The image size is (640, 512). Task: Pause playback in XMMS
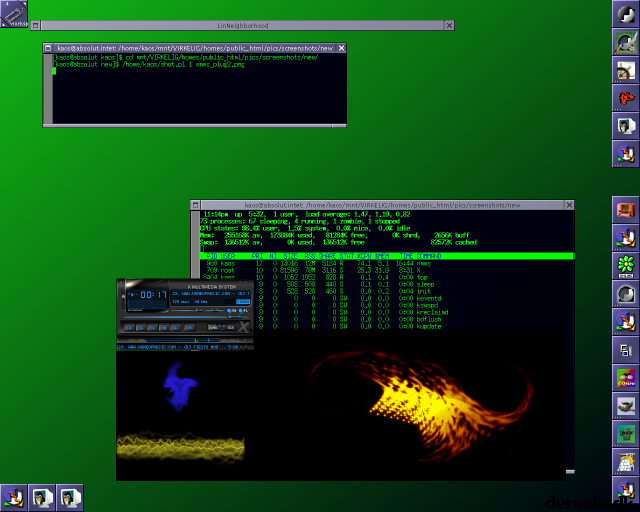click(153, 328)
